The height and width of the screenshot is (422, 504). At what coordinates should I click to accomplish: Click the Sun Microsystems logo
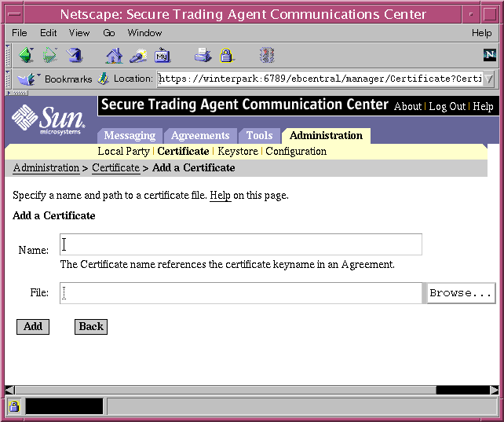pyautogui.click(x=48, y=119)
